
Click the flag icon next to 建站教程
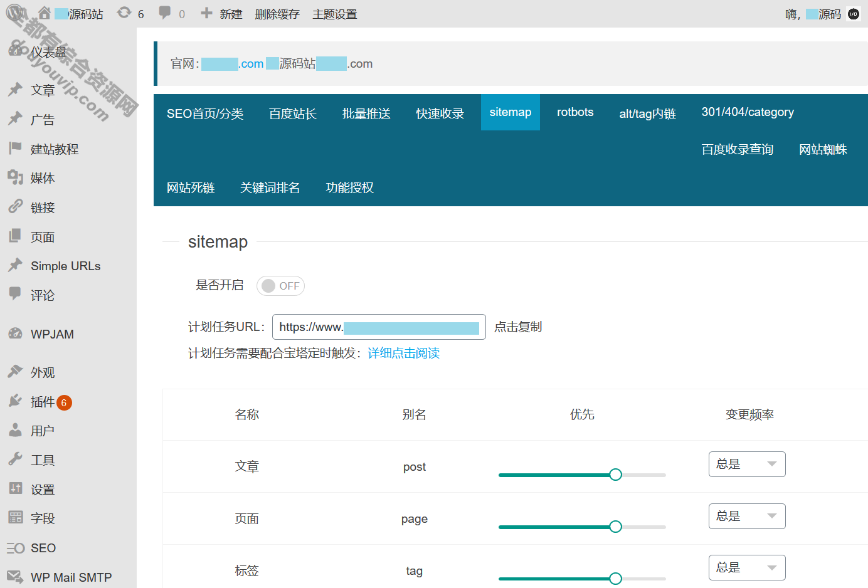pyautogui.click(x=15, y=148)
